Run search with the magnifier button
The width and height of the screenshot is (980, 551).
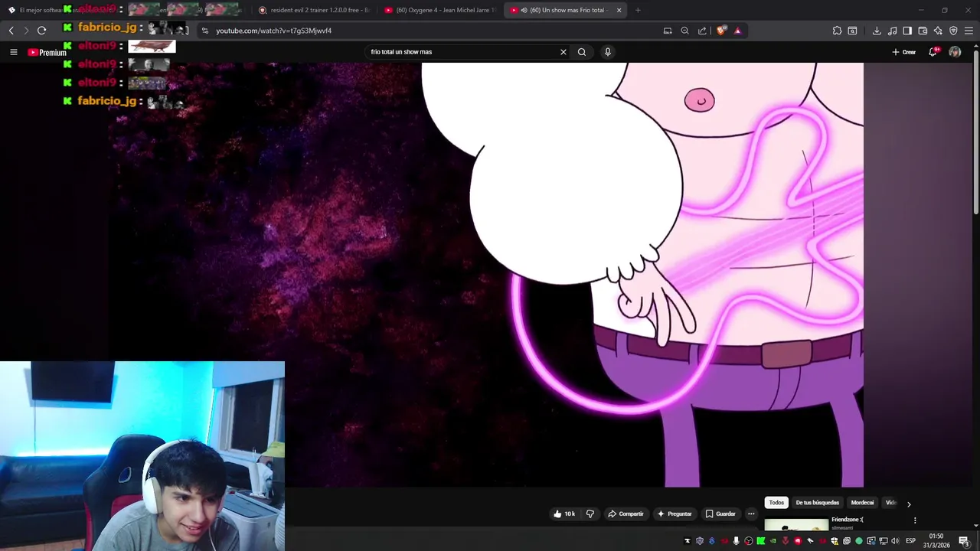[x=582, y=52]
